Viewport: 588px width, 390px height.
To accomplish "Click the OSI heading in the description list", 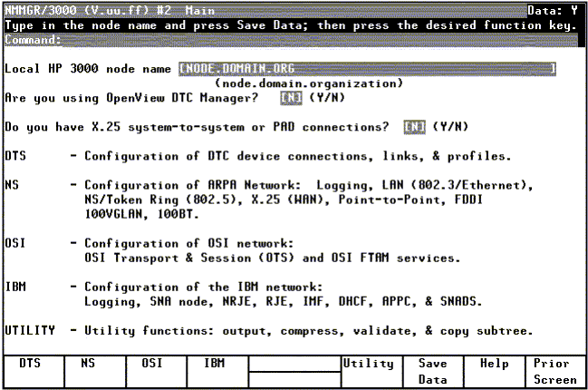I will coord(15,243).
